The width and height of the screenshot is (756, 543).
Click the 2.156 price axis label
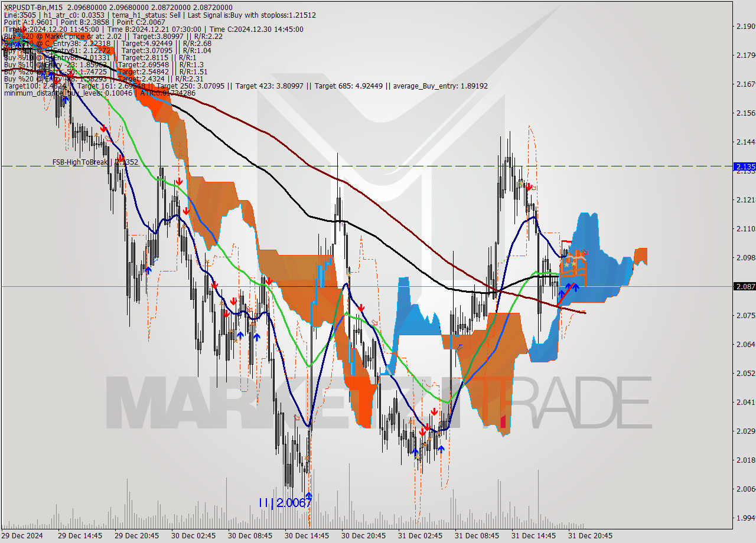pos(745,113)
